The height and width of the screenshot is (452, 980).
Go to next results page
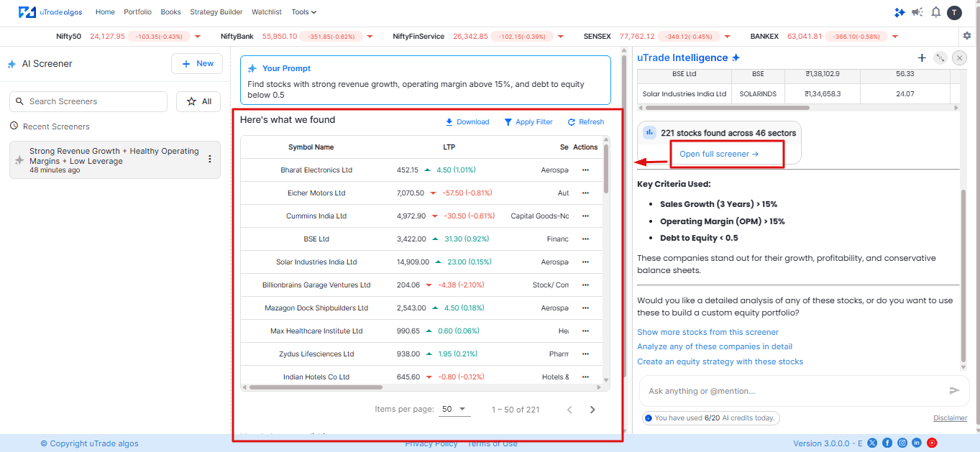592,410
